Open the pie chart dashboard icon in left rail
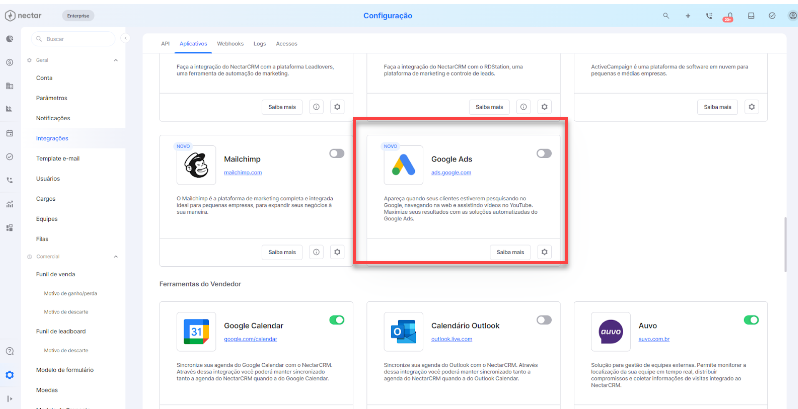This screenshot has height=409, width=798. point(10,39)
